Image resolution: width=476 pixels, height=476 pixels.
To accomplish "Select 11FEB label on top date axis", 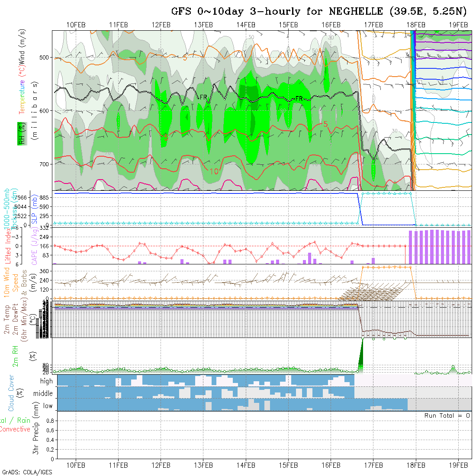I will [119, 25].
